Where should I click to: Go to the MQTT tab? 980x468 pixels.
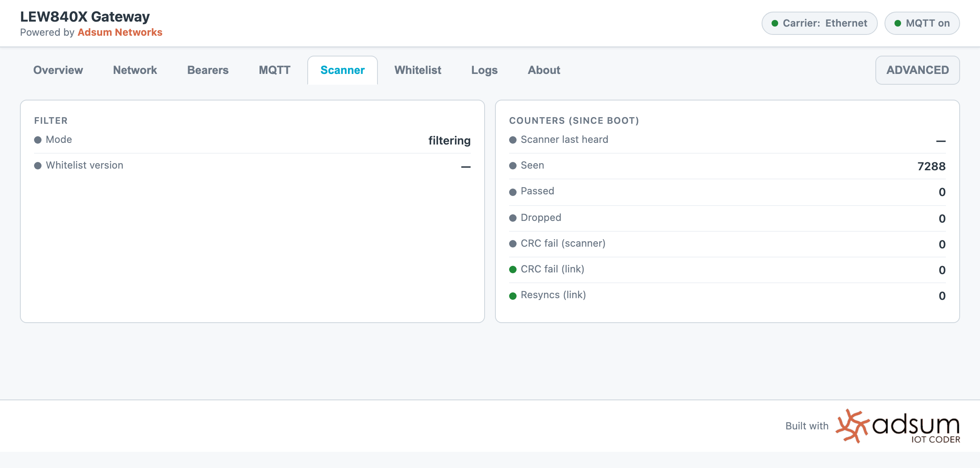tap(274, 70)
